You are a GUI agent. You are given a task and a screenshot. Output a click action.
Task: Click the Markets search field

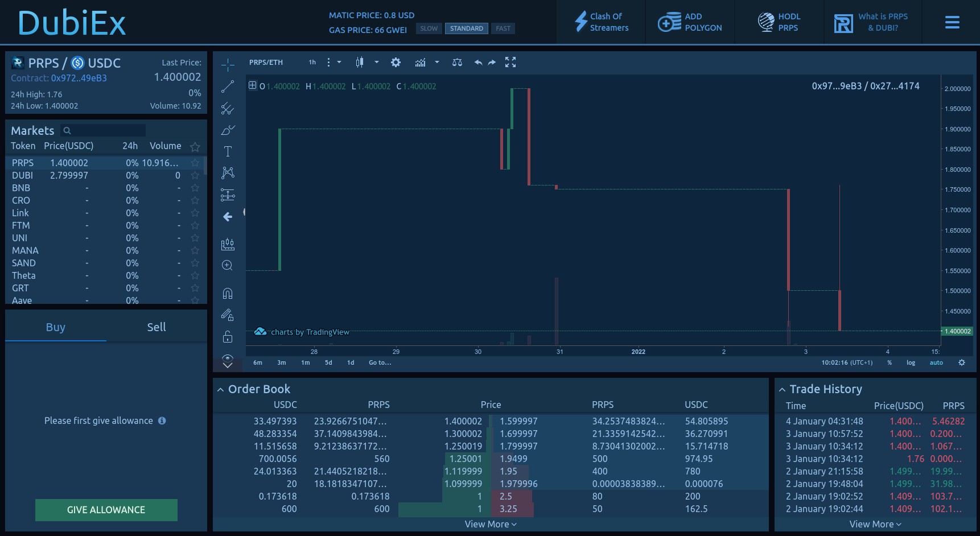103,130
